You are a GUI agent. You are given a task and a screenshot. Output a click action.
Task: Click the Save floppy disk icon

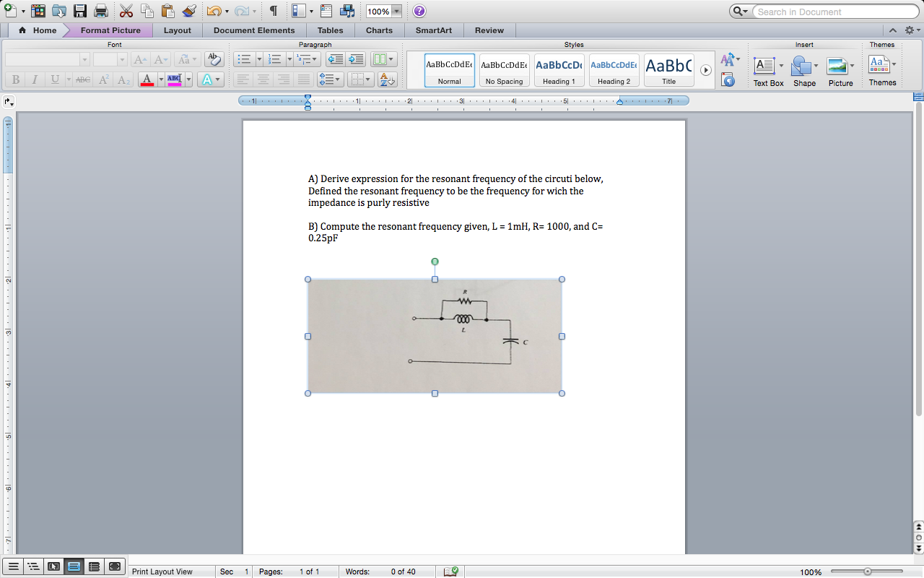80,12
